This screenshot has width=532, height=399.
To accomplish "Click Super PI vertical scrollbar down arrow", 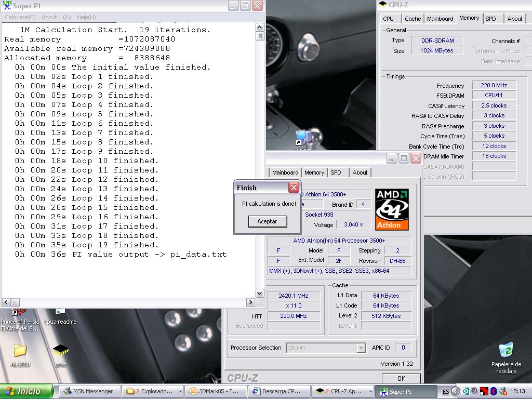I will tap(260, 294).
